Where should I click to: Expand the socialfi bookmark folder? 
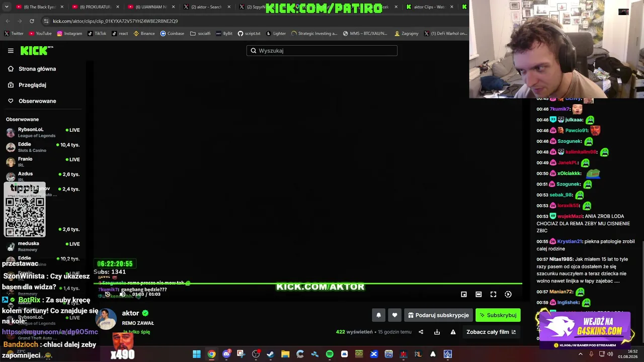point(200,34)
